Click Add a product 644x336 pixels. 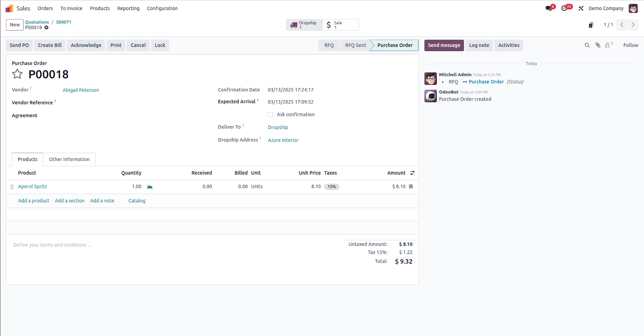(34, 201)
